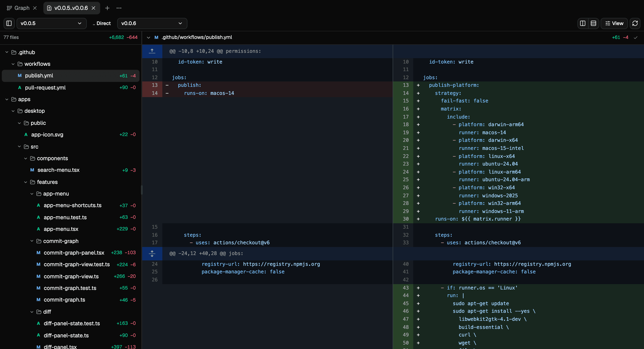The height and width of the screenshot is (349, 644).
Task: Collapse the workflows folder
Action: coord(13,64)
